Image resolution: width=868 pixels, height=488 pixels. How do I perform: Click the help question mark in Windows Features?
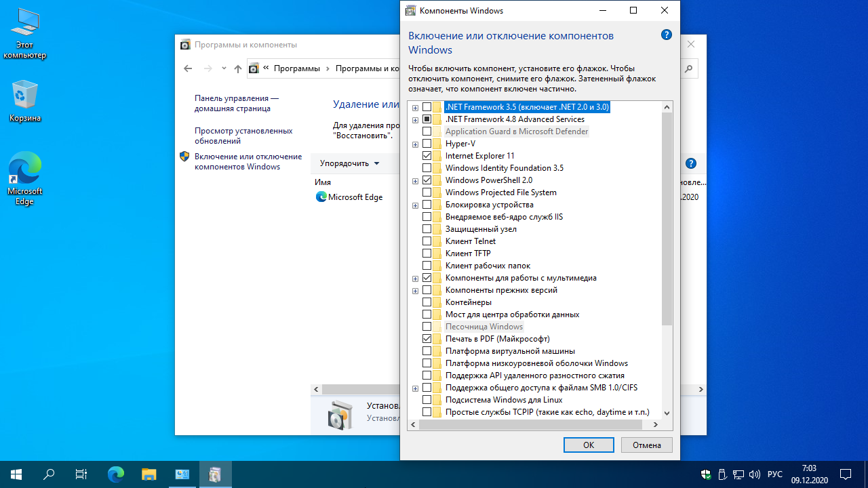pos(667,35)
